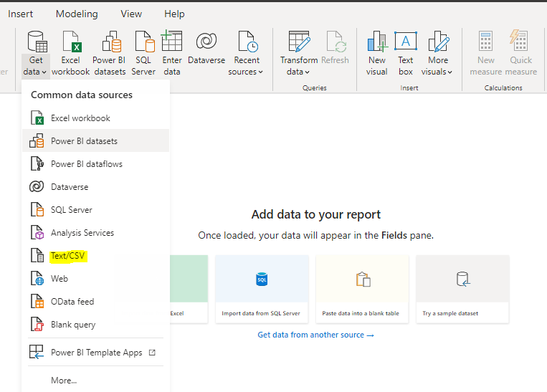
Task: Open the View ribbon tab
Action: [x=131, y=14]
